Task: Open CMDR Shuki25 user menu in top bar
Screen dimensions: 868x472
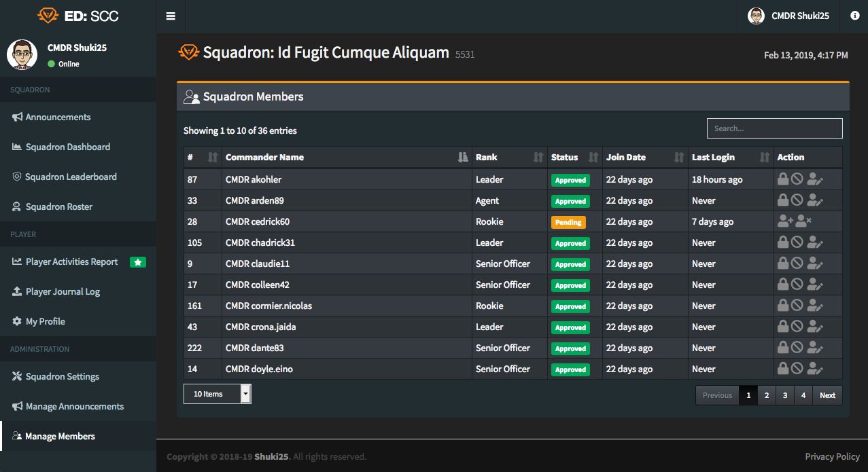Action: pyautogui.click(x=788, y=16)
